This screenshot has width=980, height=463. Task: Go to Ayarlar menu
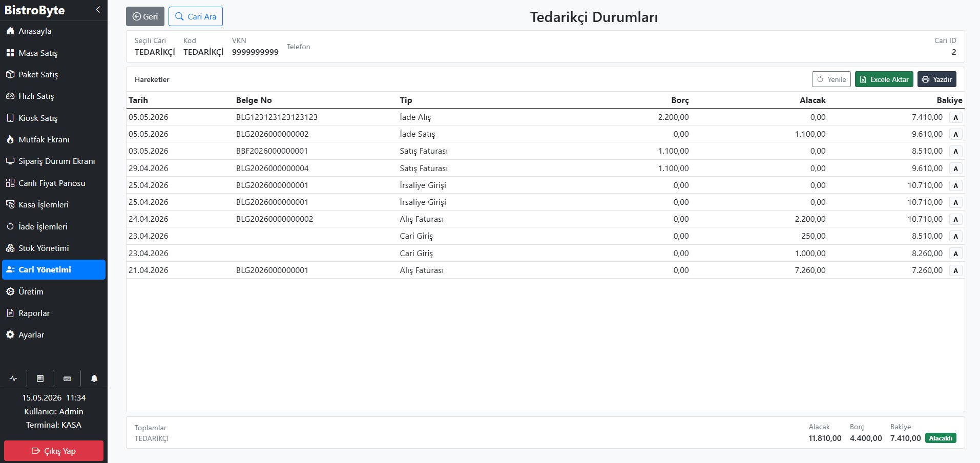coord(54,334)
